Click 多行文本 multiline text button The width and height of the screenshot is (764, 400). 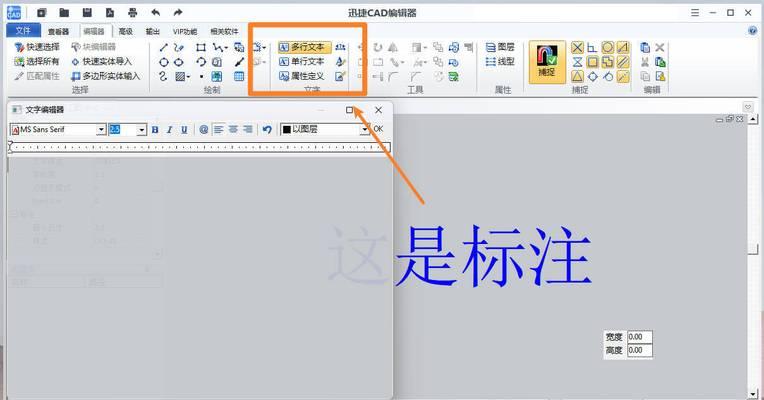303,47
